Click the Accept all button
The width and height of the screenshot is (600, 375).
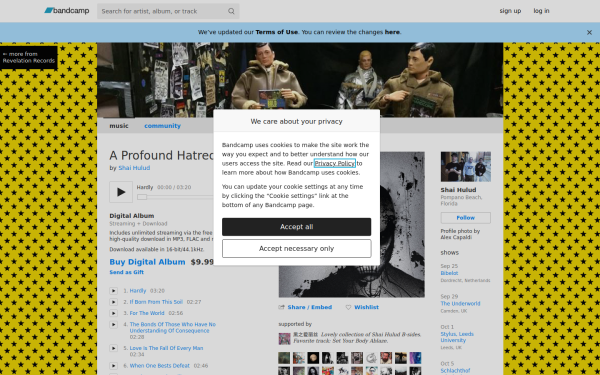tap(297, 227)
